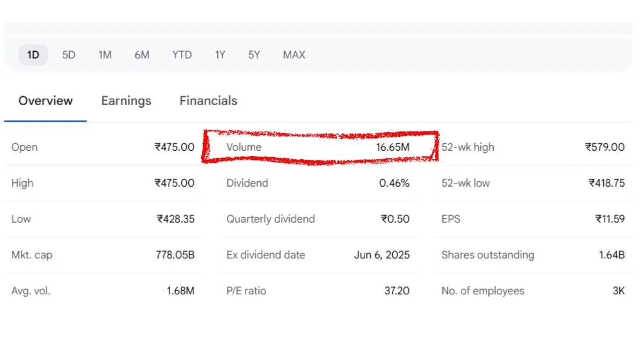644x362 pixels.
Task: Click the Quarterly dividend label
Action: (x=270, y=219)
